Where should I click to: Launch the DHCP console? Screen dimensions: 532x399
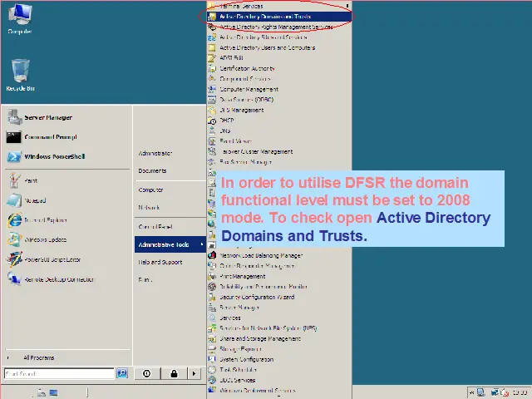[x=279, y=121]
